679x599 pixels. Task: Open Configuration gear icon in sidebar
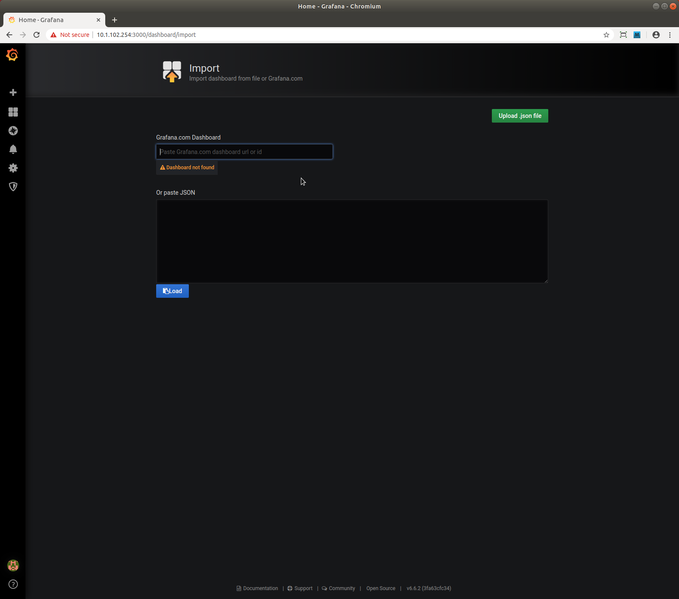13,168
